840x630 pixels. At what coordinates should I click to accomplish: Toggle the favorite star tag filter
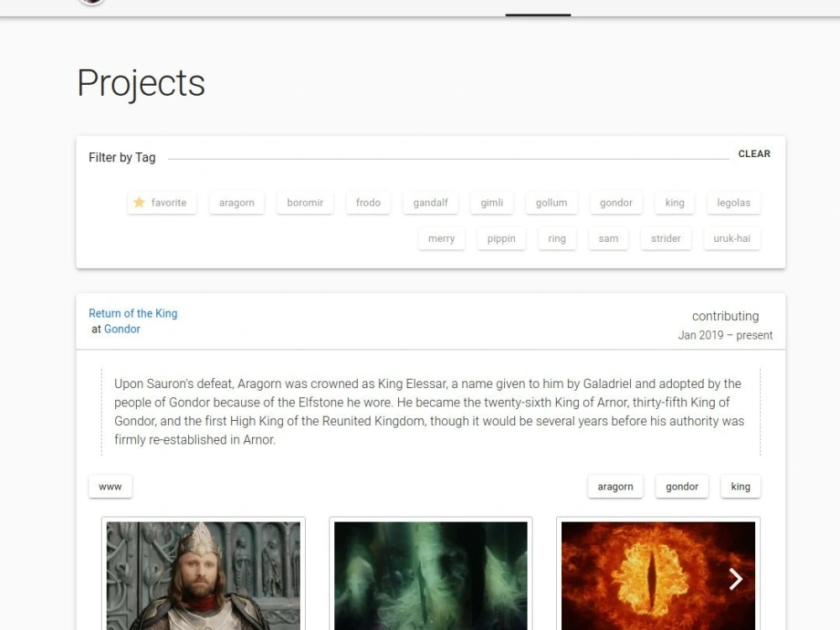point(162,202)
